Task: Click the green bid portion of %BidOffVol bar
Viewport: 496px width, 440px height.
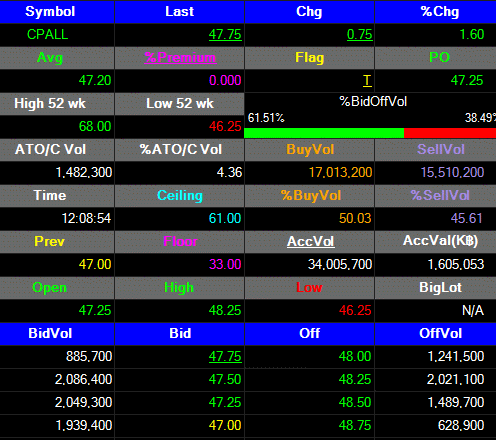Action: click(324, 133)
